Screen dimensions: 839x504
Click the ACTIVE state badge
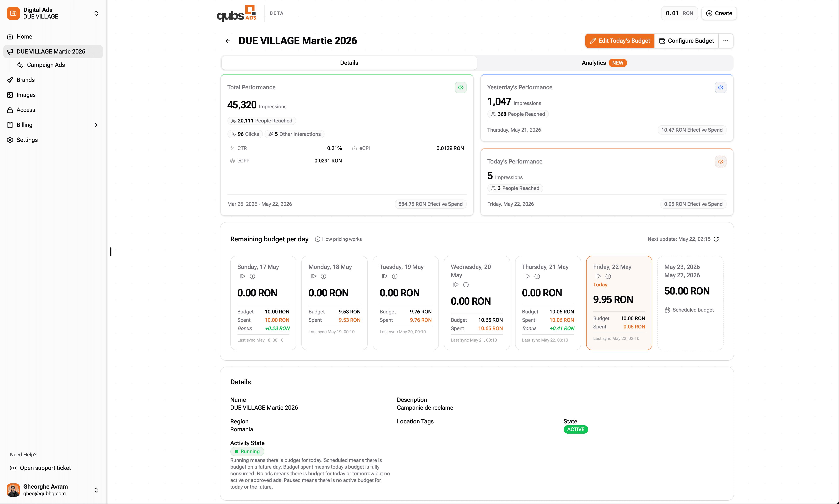(x=576, y=429)
